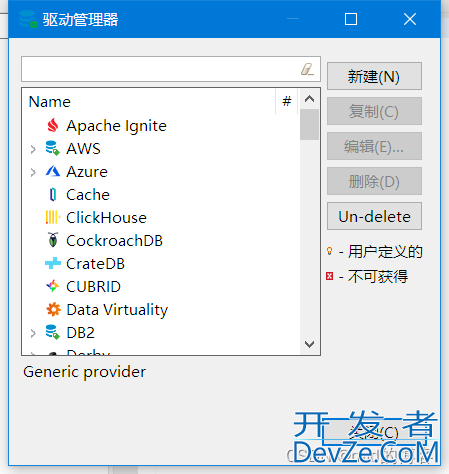The height and width of the screenshot is (474, 449).
Task: Click the red unavailable legend icon
Action: tap(329, 276)
